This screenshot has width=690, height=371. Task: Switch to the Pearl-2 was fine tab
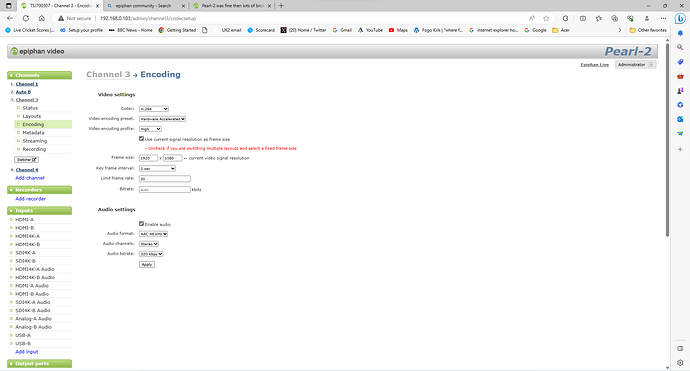pos(232,6)
